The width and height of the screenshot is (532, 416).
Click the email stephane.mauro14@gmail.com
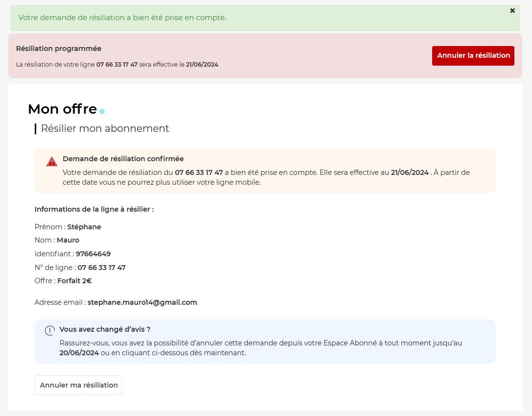[x=142, y=302]
